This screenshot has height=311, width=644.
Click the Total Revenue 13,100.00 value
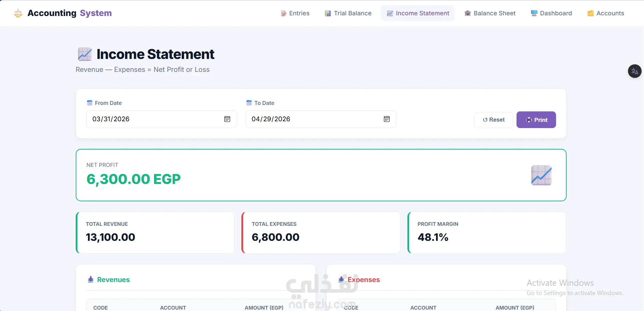point(110,237)
